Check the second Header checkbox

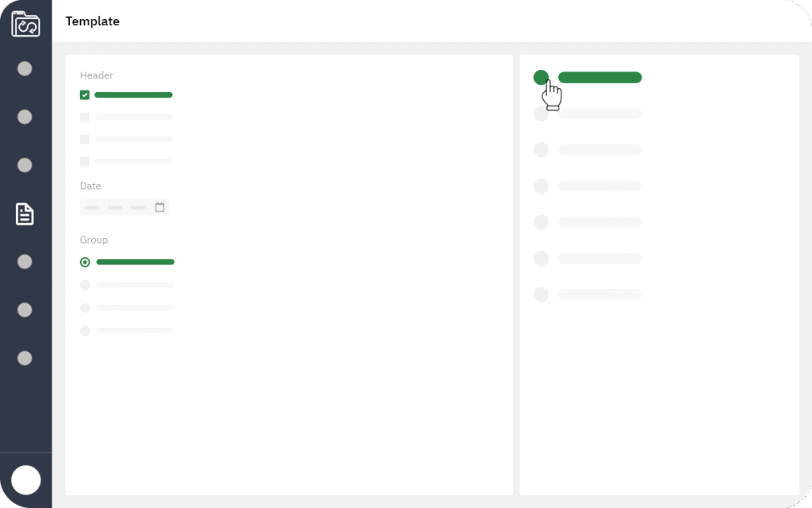pyautogui.click(x=85, y=117)
